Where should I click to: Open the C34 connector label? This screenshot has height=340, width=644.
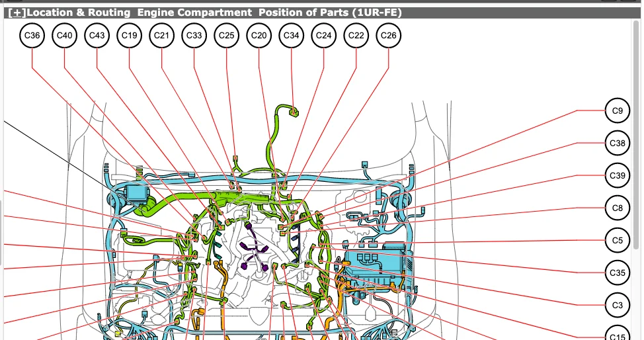click(x=291, y=36)
